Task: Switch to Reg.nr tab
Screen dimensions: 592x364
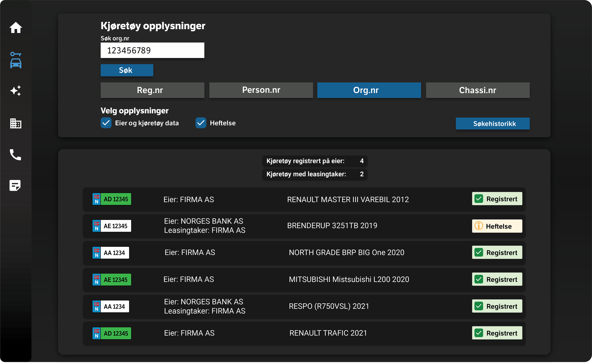Action: pos(152,90)
